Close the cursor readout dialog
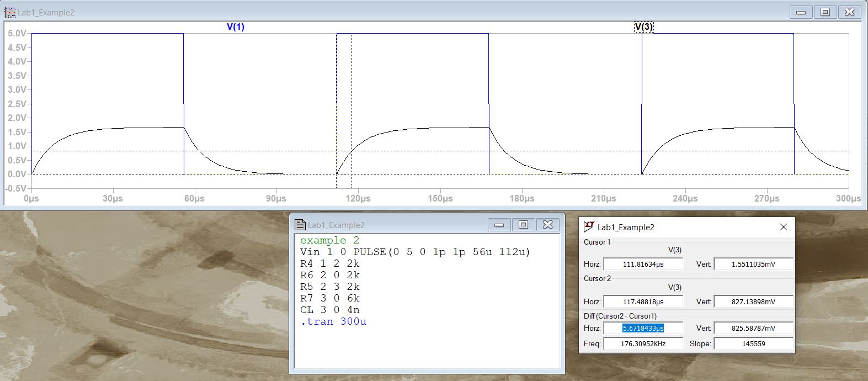 [783, 227]
